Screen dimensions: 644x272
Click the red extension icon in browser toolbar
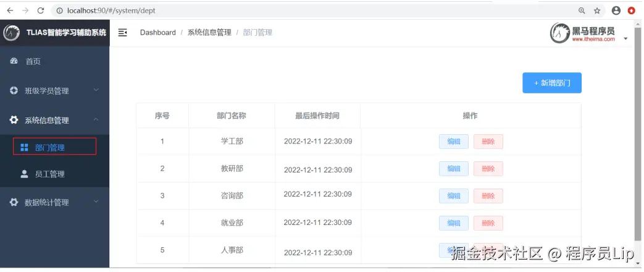[x=632, y=11]
